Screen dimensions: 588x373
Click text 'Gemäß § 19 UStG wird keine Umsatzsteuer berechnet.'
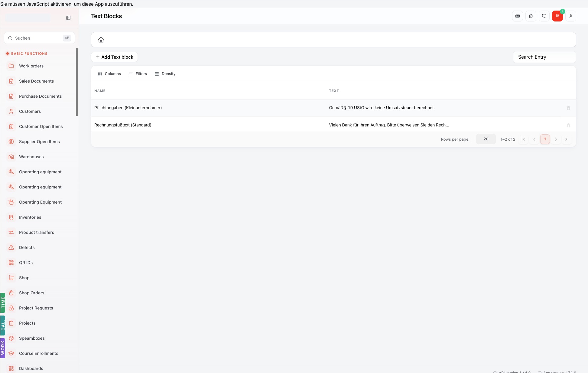point(382,108)
